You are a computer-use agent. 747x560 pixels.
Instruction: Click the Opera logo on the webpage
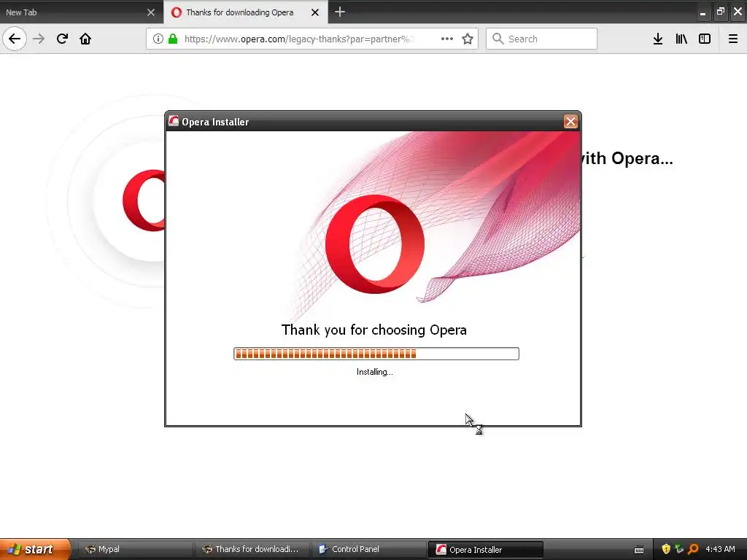tap(144, 201)
